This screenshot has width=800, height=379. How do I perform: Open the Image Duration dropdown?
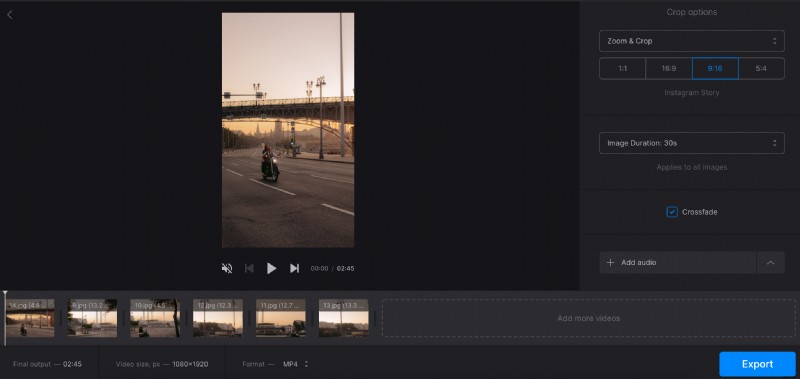(x=691, y=143)
